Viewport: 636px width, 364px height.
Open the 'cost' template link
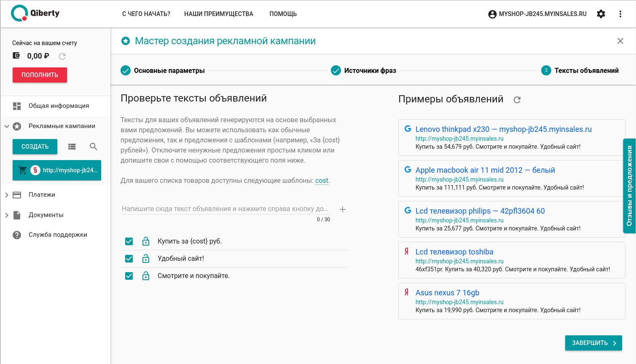322,181
